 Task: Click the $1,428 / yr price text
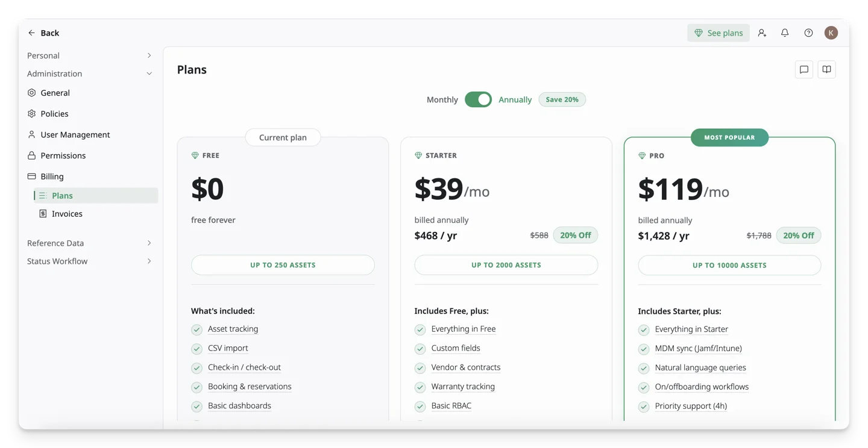coord(664,236)
